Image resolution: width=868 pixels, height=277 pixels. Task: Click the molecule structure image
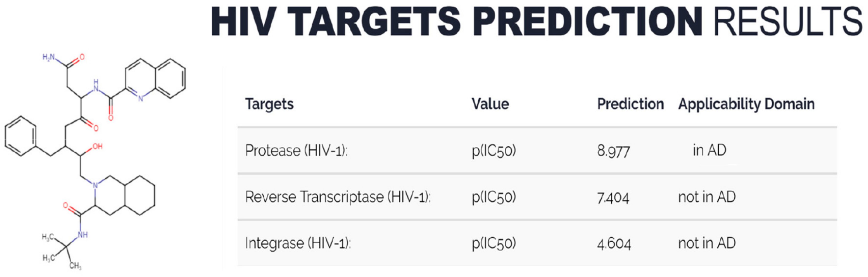click(94, 162)
